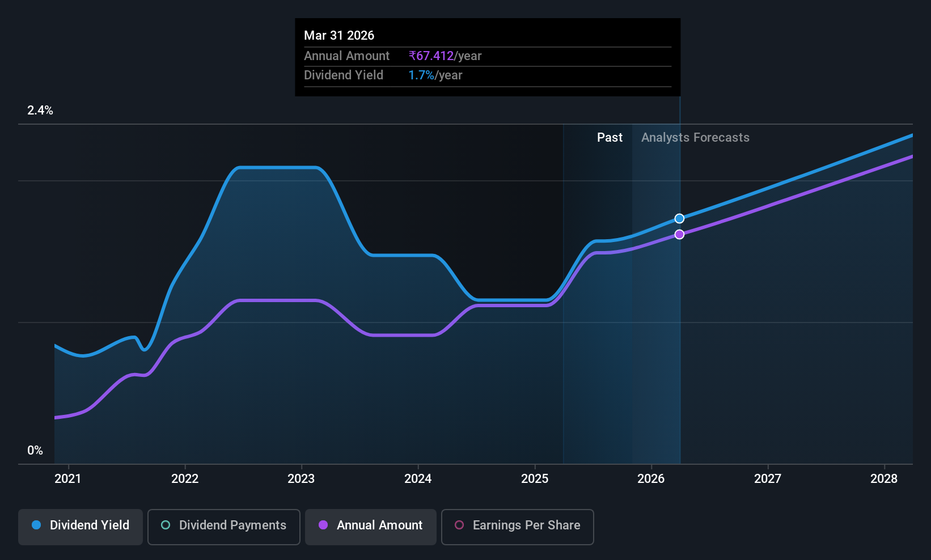
Task: Click the teal Dividend Payments legend circle
Action: pyautogui.click(x=166, y=525)
